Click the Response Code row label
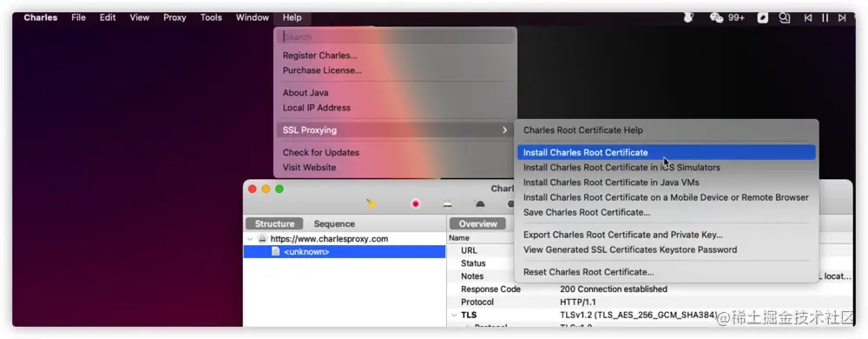Viewport: 868px width, 339px height. click(490, 289)
